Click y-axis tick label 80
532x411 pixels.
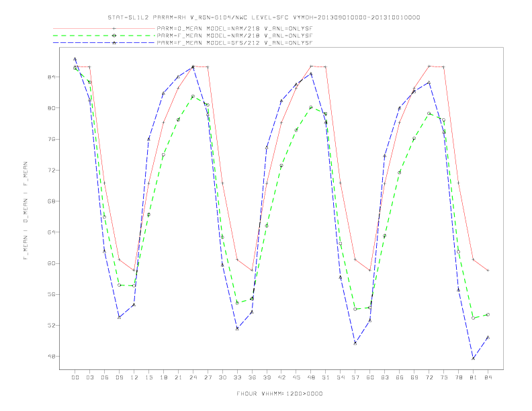51,108
